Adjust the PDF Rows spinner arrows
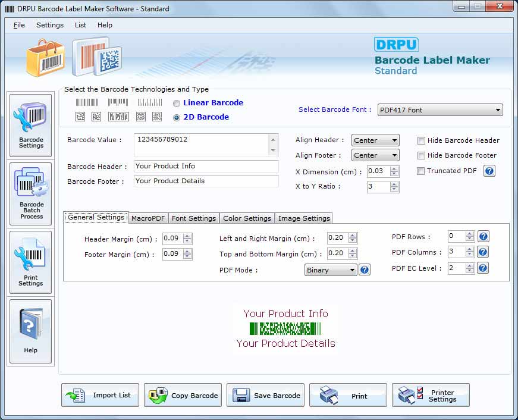Viewport: 518px width, 420px height. [470, 236]
